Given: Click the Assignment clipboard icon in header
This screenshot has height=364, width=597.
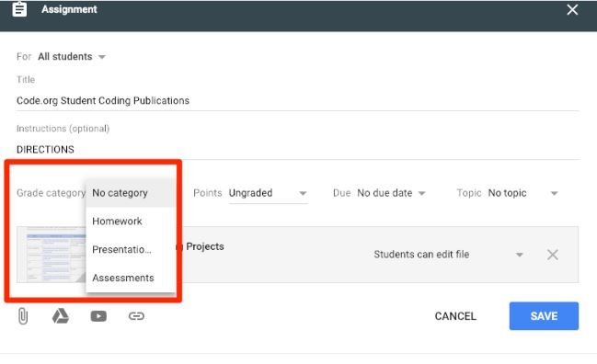Looking at the screenshot, I should (x=19, y=9).
